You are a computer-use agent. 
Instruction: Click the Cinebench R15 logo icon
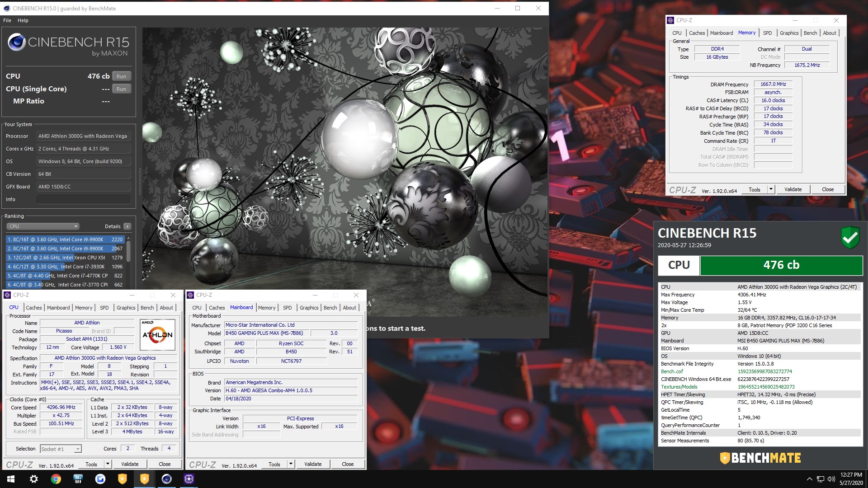[x=17, y=42]
